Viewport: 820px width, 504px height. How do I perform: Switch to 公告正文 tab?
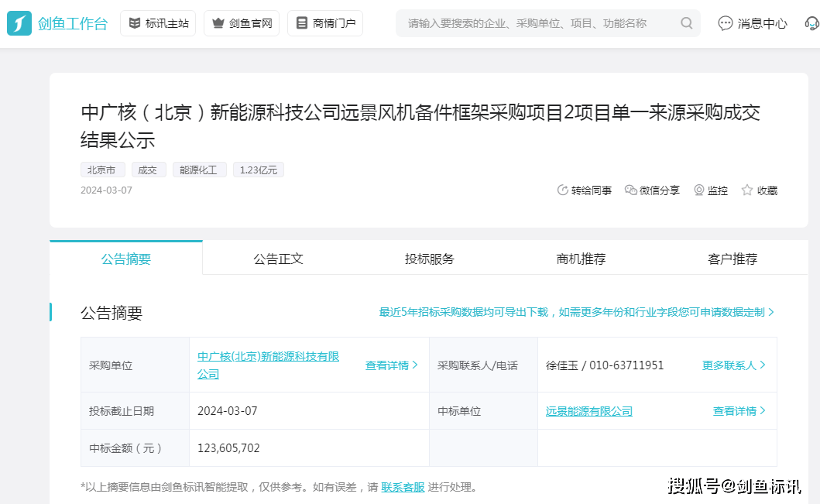[278, 259]
